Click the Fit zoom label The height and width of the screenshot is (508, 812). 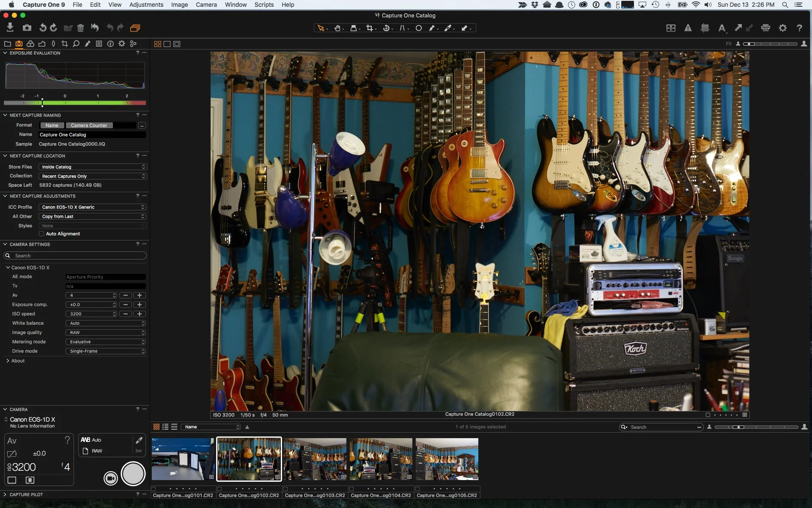(729, 44)
